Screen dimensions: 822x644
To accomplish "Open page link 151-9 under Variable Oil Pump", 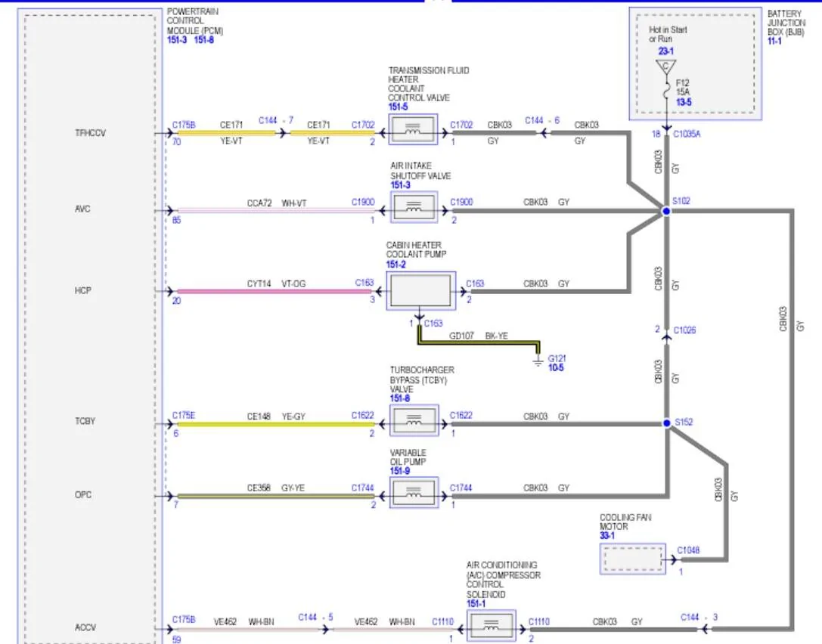I will click(x=400, y=471).
